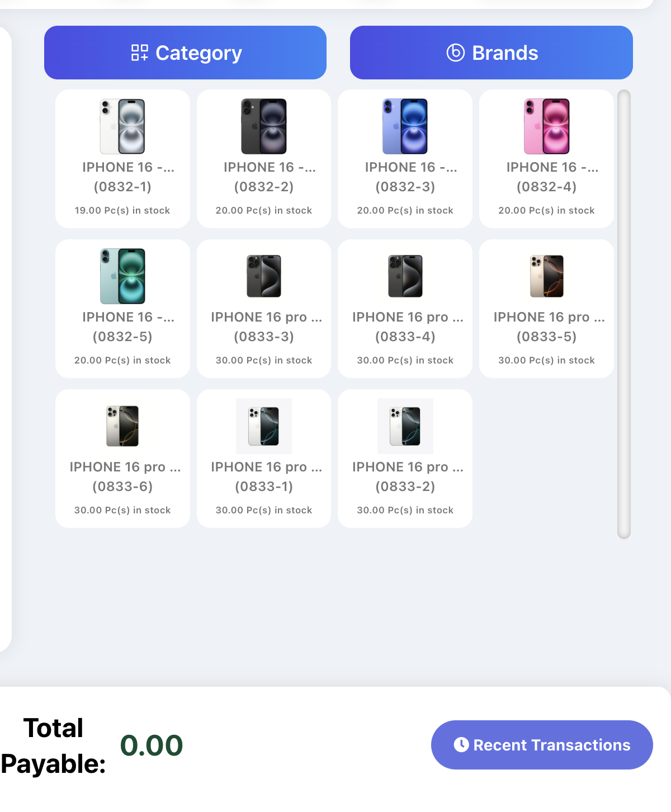Open the Category filter button
This screenshot has height=812, width=671.
(185, 53)
